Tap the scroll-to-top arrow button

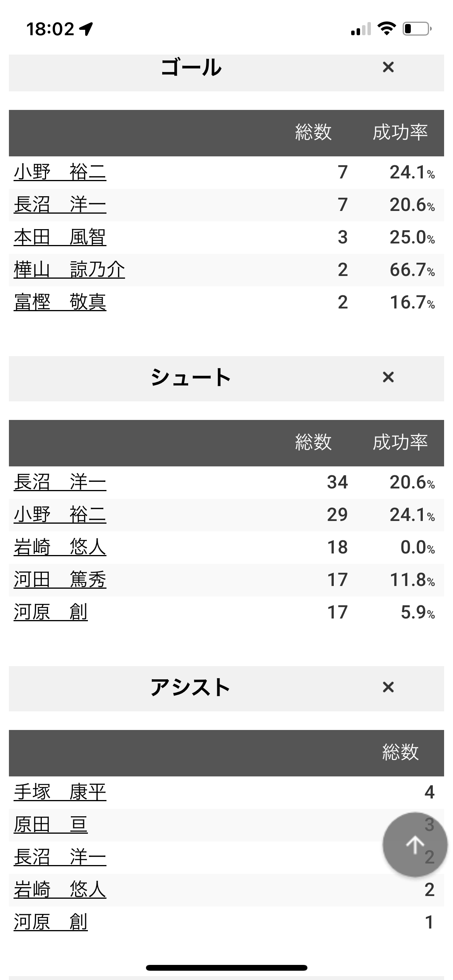click(x=415, y=845)
